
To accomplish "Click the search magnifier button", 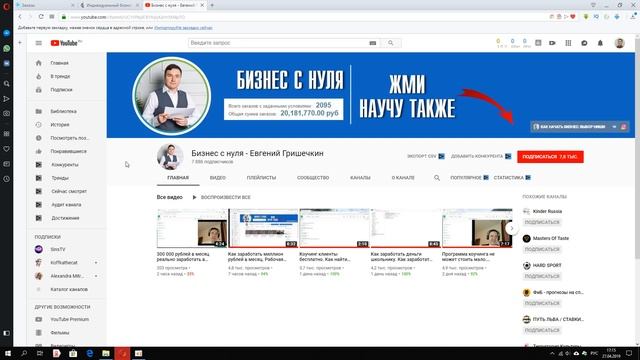I will click(391, 43).
